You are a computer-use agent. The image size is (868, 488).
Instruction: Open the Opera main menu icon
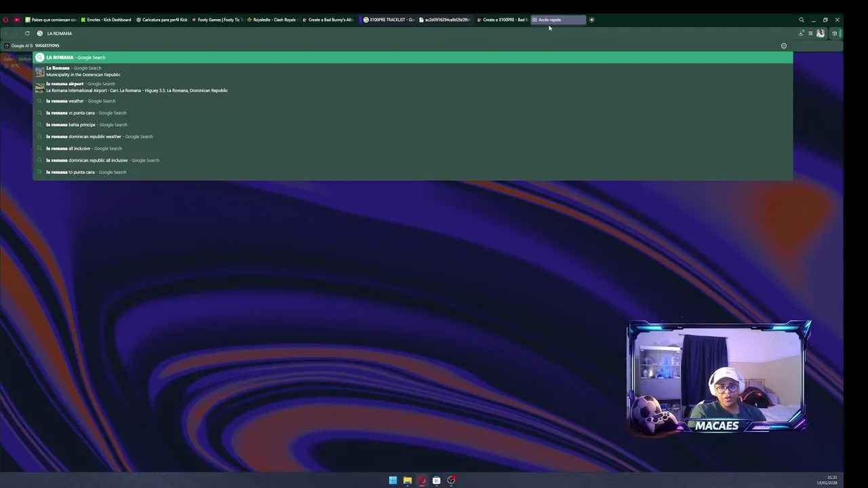point(5,20)
